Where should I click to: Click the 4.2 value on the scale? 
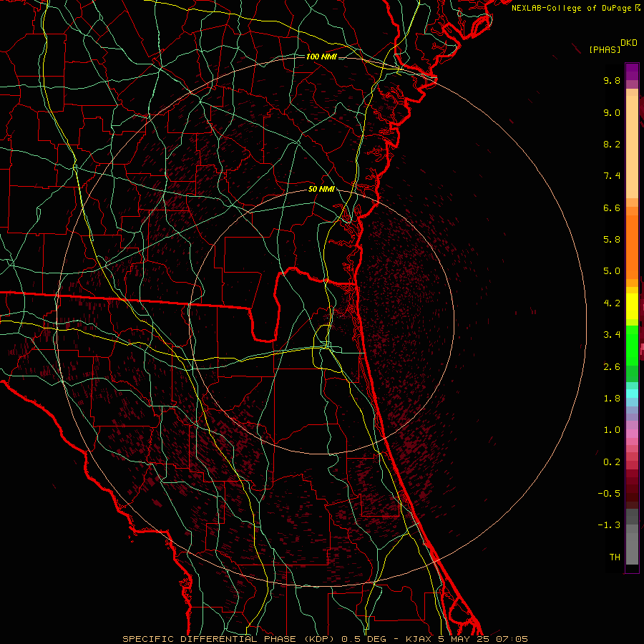[x=612, y=303]
